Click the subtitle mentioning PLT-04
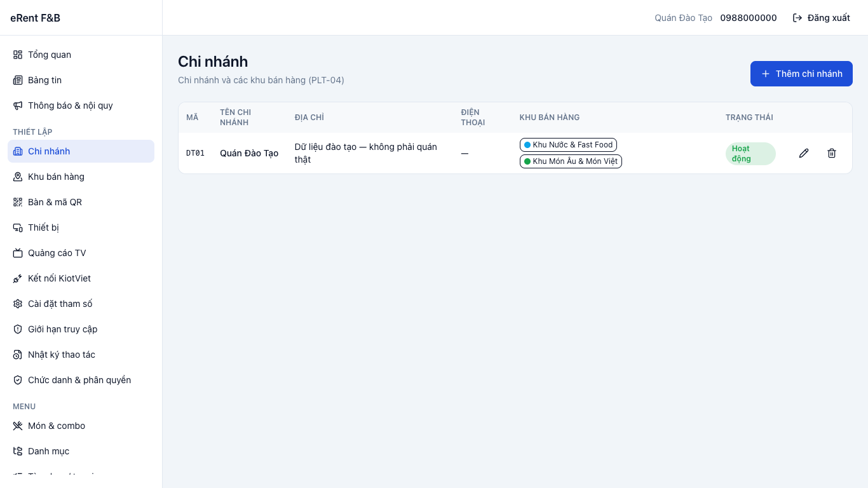868x488 pixels. click(x=261, y=80)
